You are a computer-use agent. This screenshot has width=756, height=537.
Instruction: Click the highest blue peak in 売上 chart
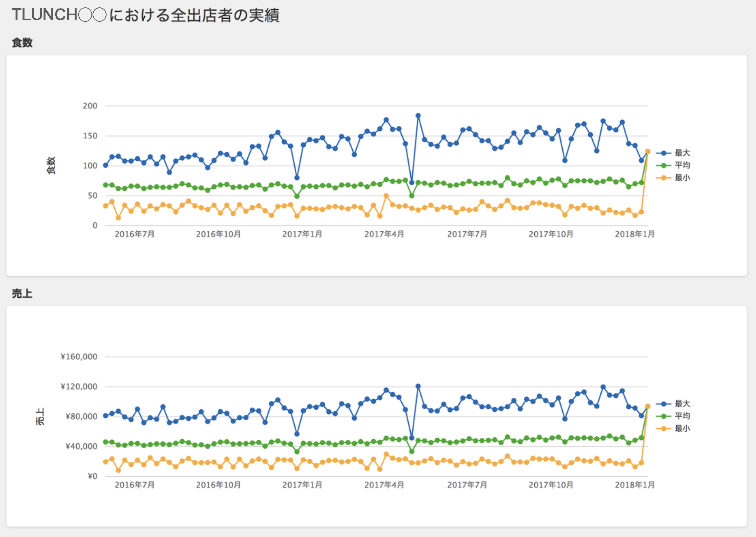(418, 386)
